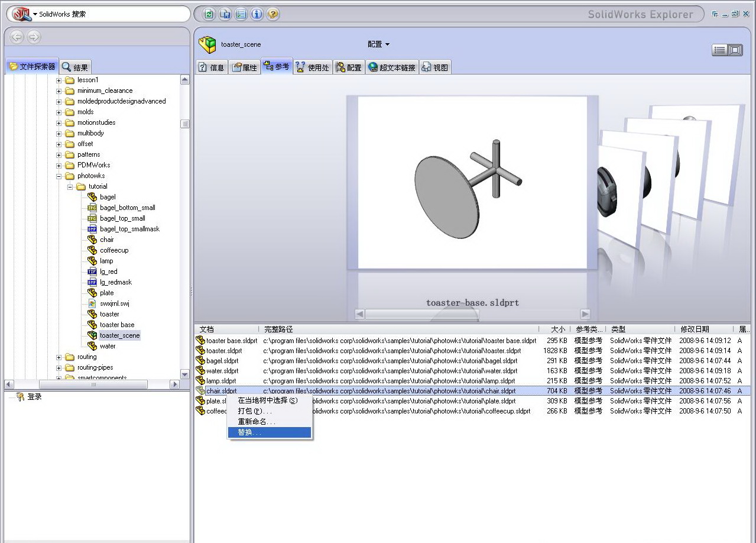Click the login key icon
The image size is (756, 543).
(20, 397)
